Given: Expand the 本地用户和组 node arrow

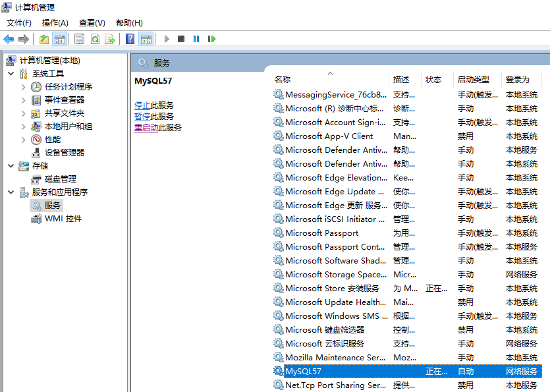Looking at the screenshot, I should [24, 126].
